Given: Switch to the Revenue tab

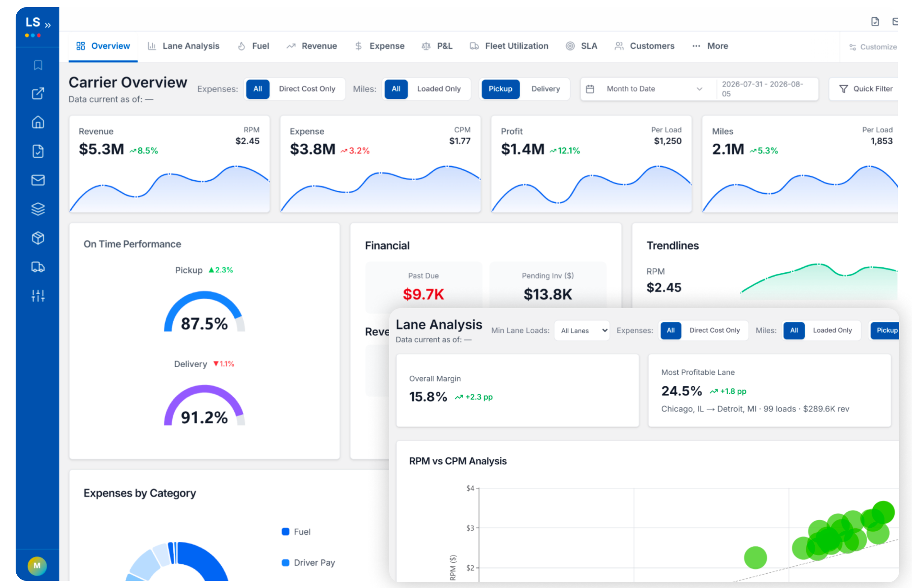Looking at the screenshot, I should (x=312, y=46).
